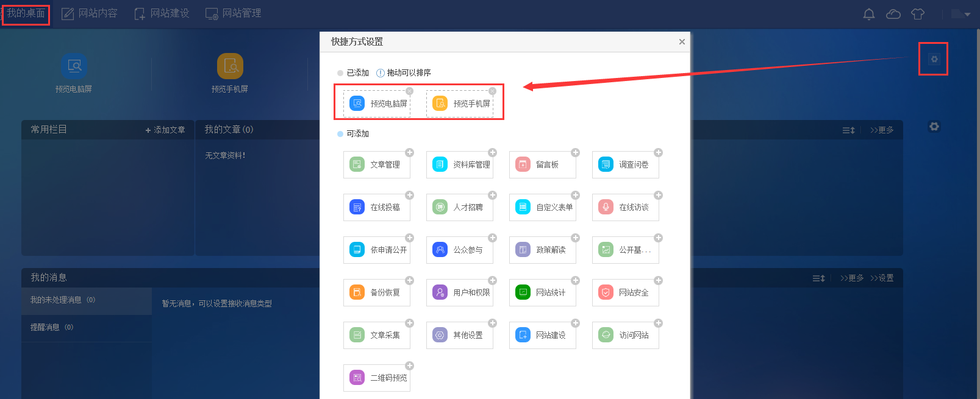
Task: Add 网站安全 shortcut via plus icon
Action: click(x=658, y=280)
